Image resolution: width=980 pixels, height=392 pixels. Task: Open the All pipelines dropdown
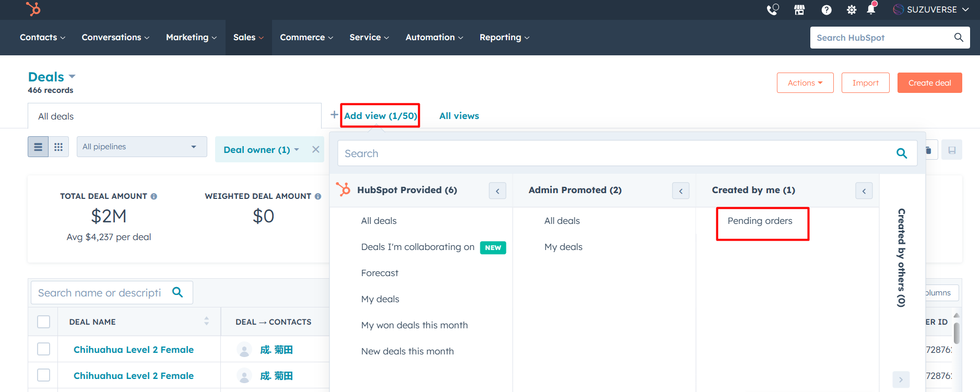coord(141,147)
